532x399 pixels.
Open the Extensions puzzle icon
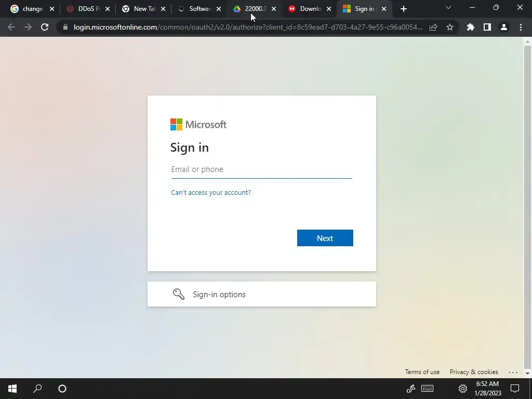(x=471, y=27)
